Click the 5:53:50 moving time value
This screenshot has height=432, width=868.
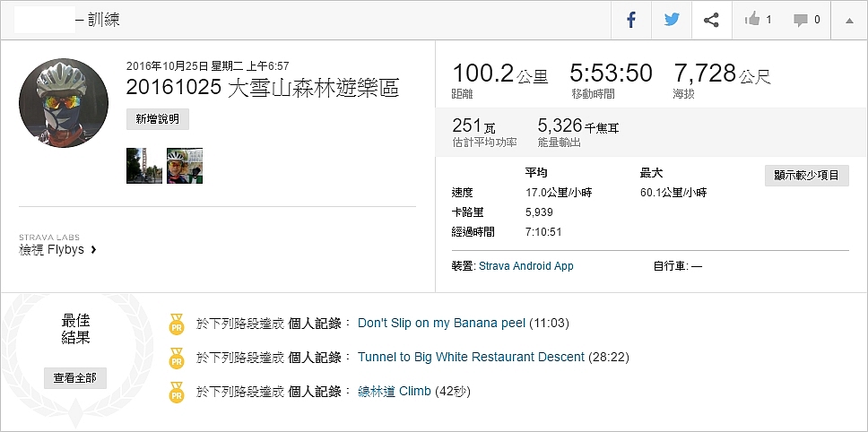[x=612, y=73]
